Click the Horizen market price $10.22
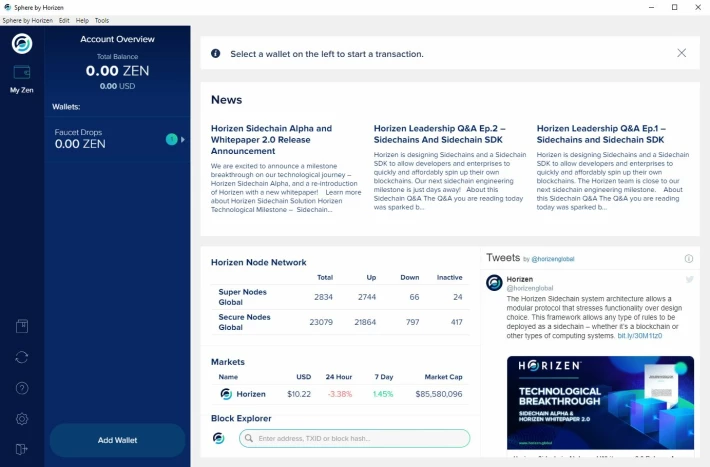Viewport: 710px width, 467px height. (x=299, y=394)
